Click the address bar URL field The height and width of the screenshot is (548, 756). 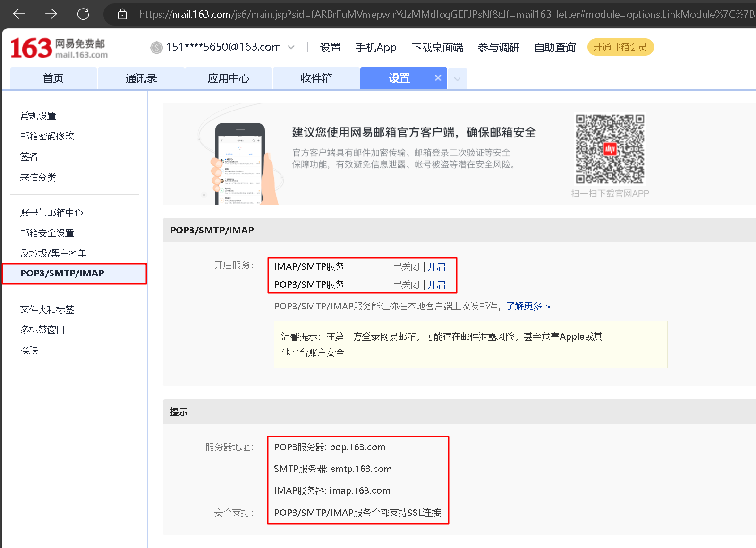point(378,14)
